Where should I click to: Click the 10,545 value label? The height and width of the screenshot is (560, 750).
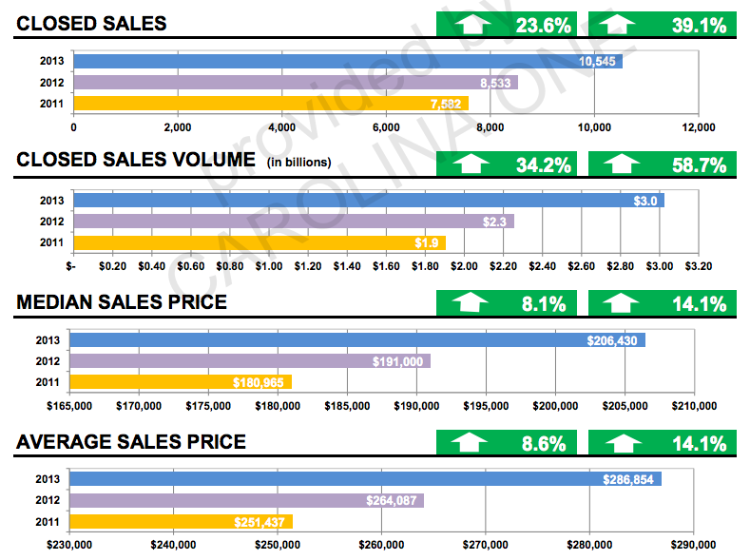point(598,62)
